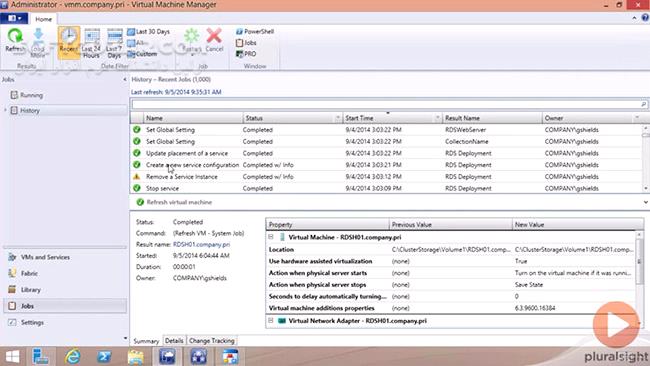Open the PRO window

tap(246, 54)
